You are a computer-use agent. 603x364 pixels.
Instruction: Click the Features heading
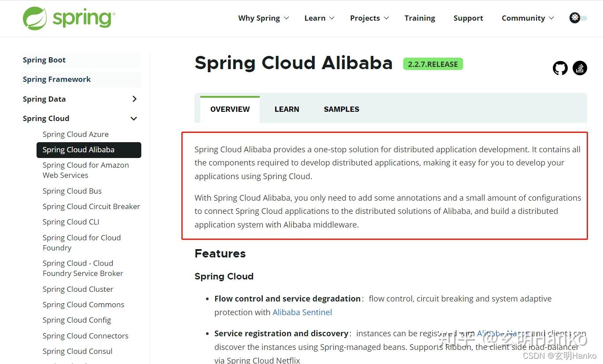click(220, 254)
